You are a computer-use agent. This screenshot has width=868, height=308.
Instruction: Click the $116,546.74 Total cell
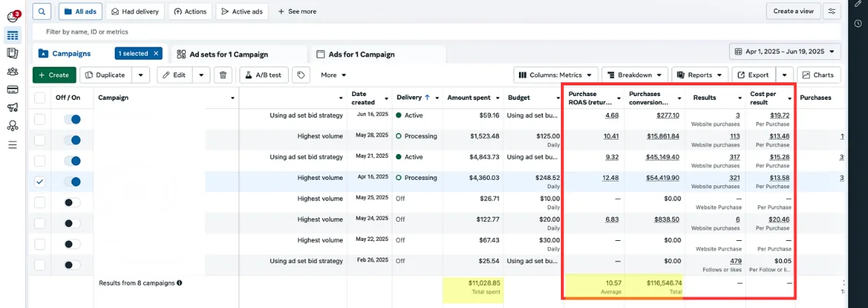click(655, 286)
